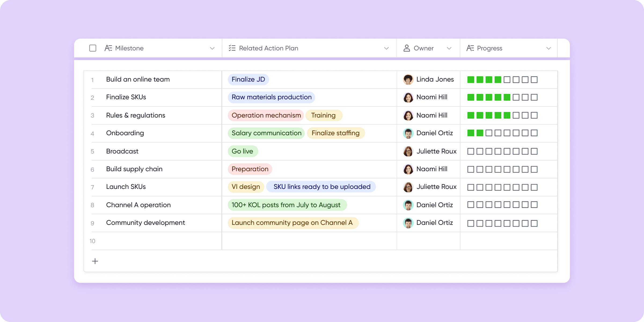Click Naomi Hill avatar on Finalize SKUs row
This screenshot has width=644, height=322.
point(408,97)
